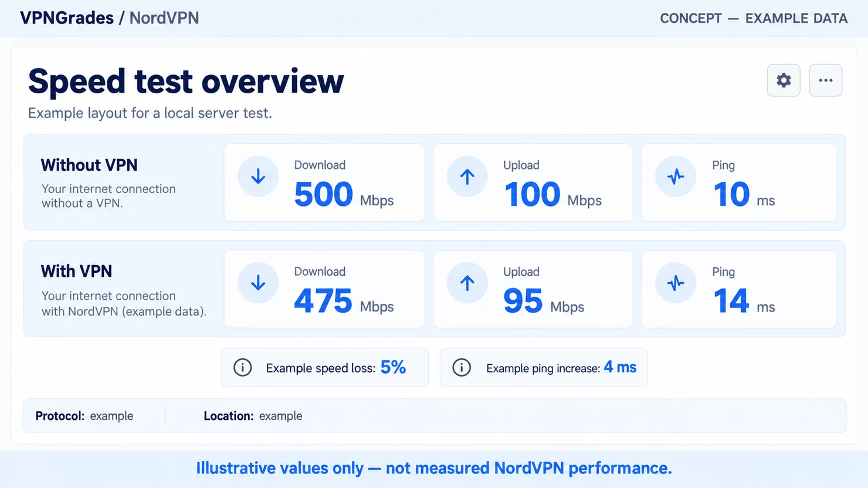The height and width of the screenshot is (488, 868).
Task: Click 'Example layout for a local server test.' subtitle
Action: [x=150, y=113]
